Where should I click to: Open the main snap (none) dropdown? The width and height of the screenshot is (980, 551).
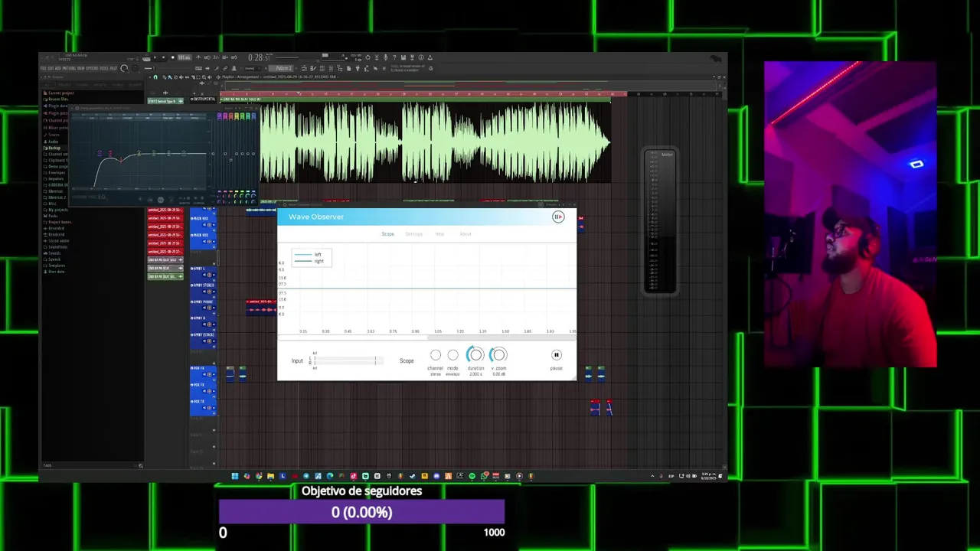click(x=253, y=68)
